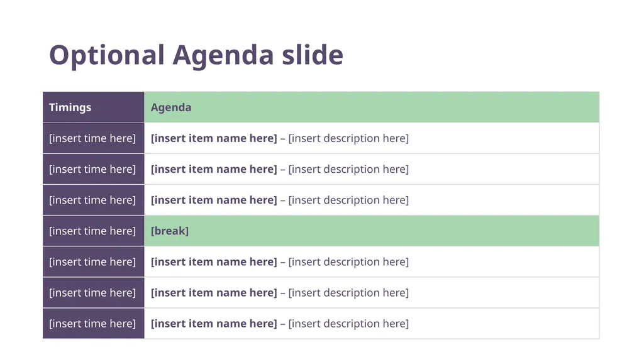Select the description placeholder in the second agenda row
This screenshot has width=644, height=362.
348,169
